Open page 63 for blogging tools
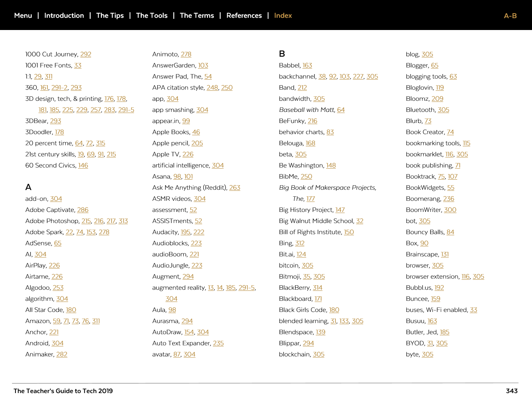 click(453, 76)
